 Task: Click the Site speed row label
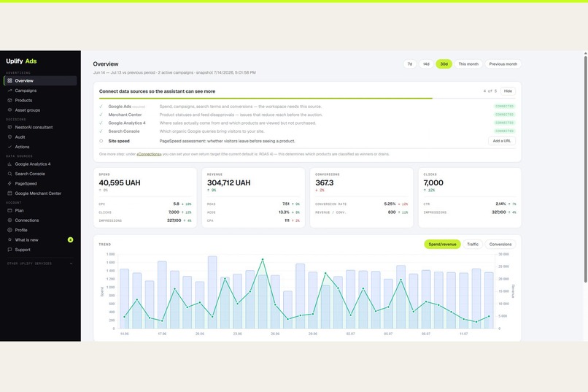tap(119, 141)
